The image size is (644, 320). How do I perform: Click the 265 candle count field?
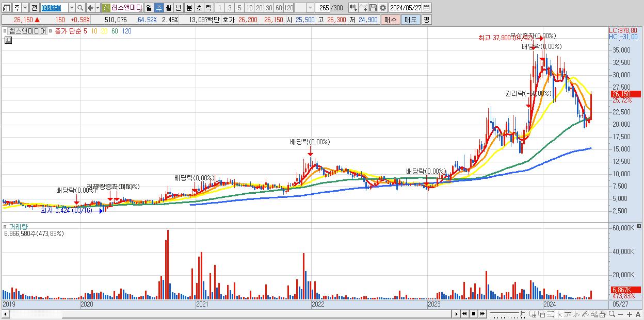tap(323, 8)
